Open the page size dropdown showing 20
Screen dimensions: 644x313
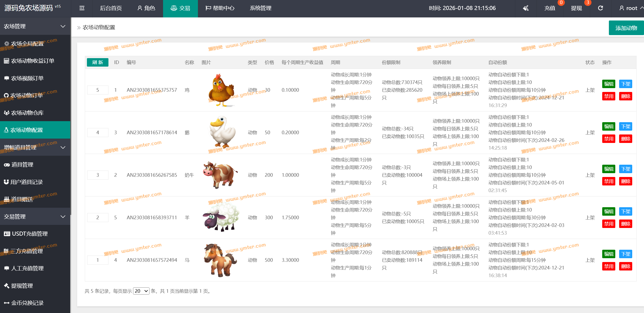(x=141, y=291)
